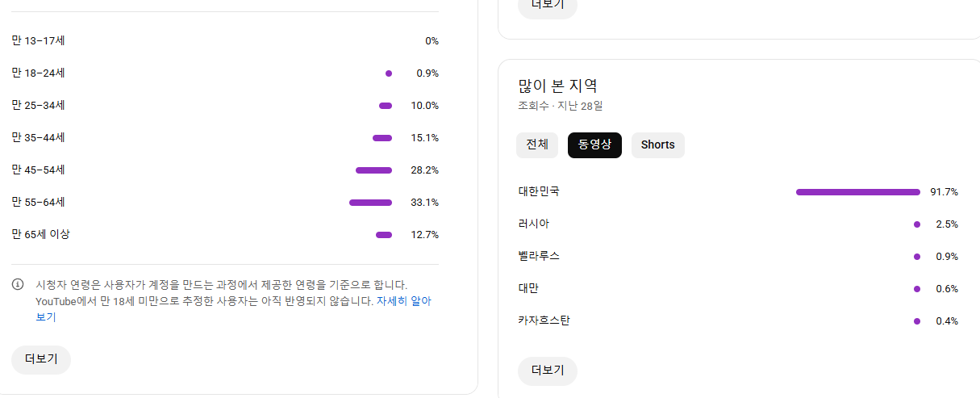Viewport: 980px width, 398px height.
Task: Click the 만 35–44세 age label
Action: pos(39,137)
